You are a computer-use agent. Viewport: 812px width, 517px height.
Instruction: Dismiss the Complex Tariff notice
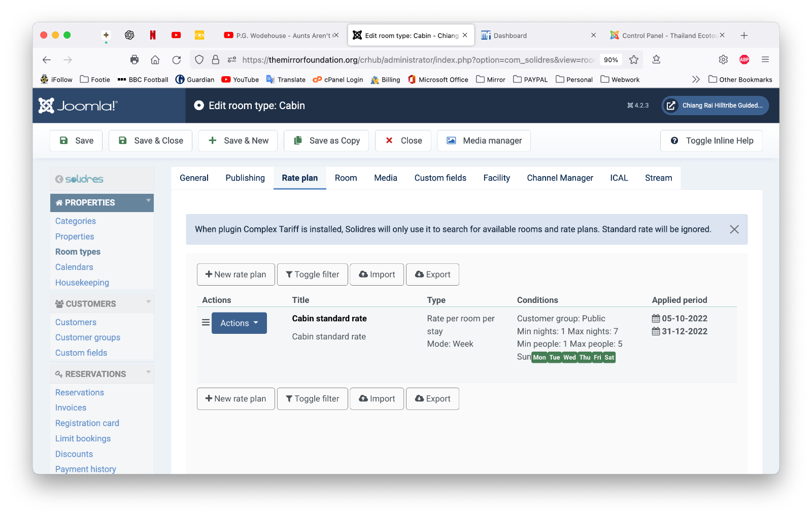click(x=734, y=229)
